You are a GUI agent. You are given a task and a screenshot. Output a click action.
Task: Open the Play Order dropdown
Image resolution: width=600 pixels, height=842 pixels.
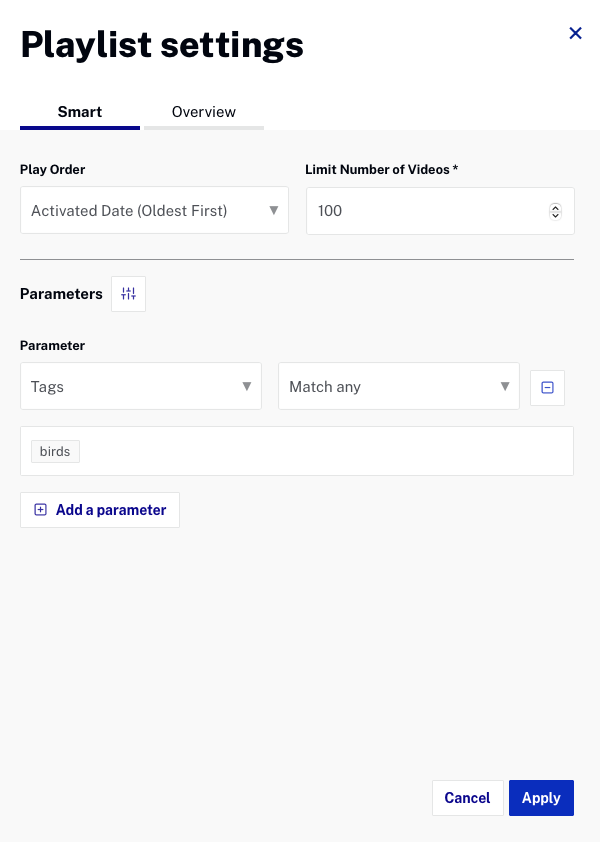click(154, 210)
